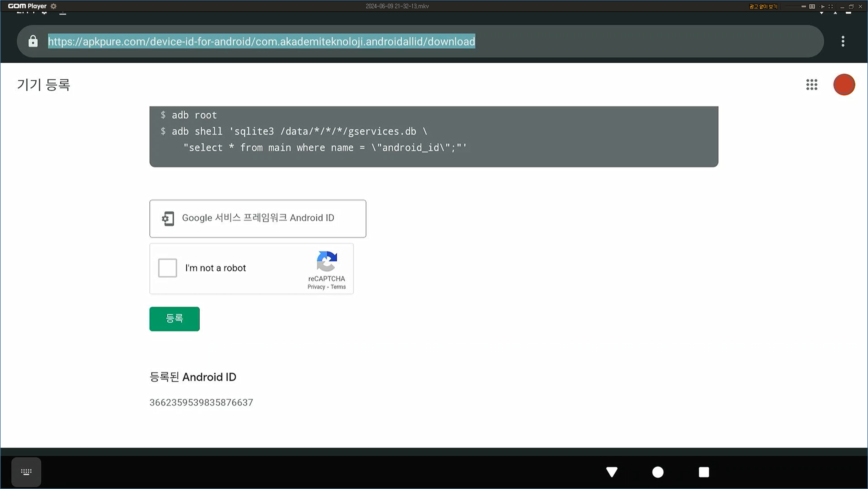The width and height of the screenshot is (868, 489).
Task: Tap the Android back triangle button
Action: [612, 472]
